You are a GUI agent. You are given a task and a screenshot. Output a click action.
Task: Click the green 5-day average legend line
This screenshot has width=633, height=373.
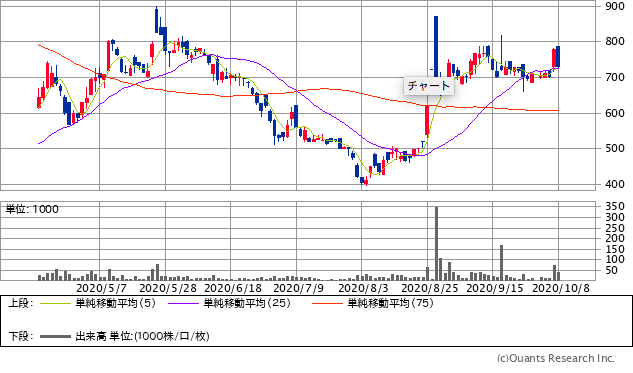point(55,303)
